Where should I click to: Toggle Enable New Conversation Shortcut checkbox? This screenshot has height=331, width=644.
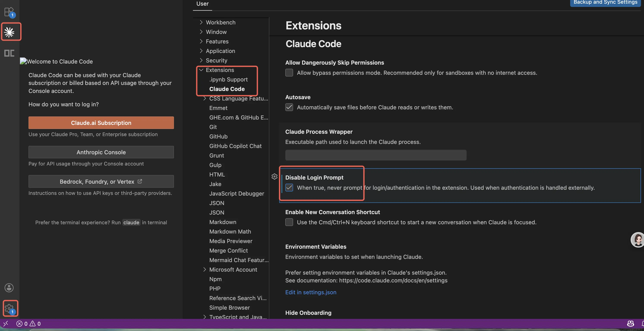pos(289,222)
